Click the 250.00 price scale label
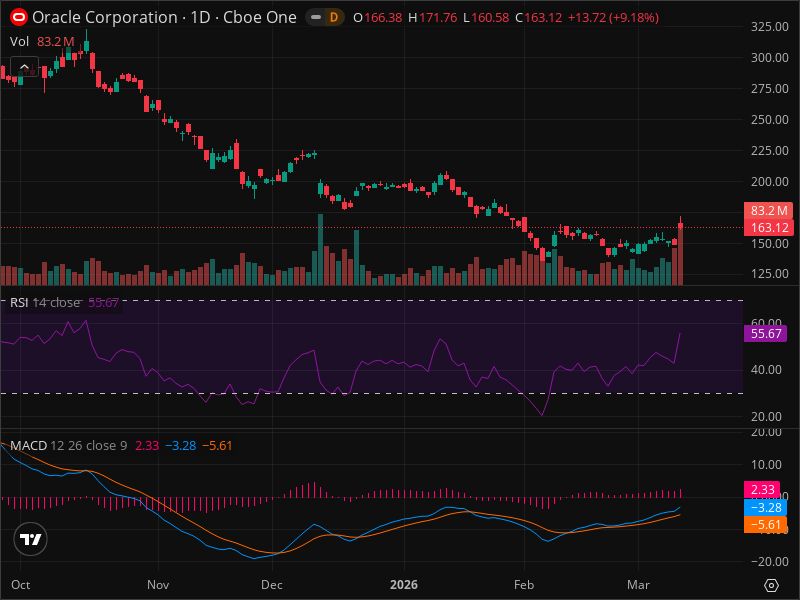Viewport: 800px width, 600px height. (769, 119)
